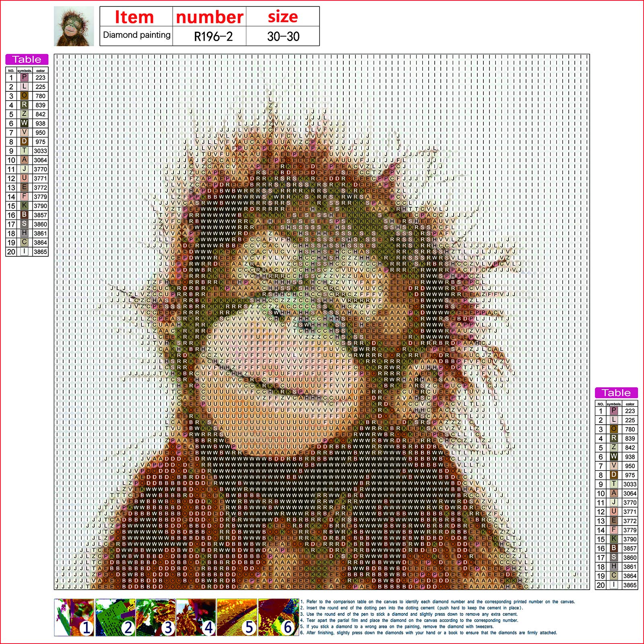
Task: Click color code 3790 in left table
Action: click(x=40, y=206)
